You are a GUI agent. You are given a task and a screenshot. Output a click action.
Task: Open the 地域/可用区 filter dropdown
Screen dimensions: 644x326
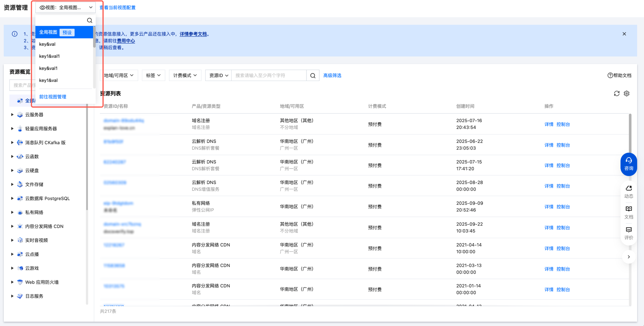pyautogui.click(x=119, y=76)
